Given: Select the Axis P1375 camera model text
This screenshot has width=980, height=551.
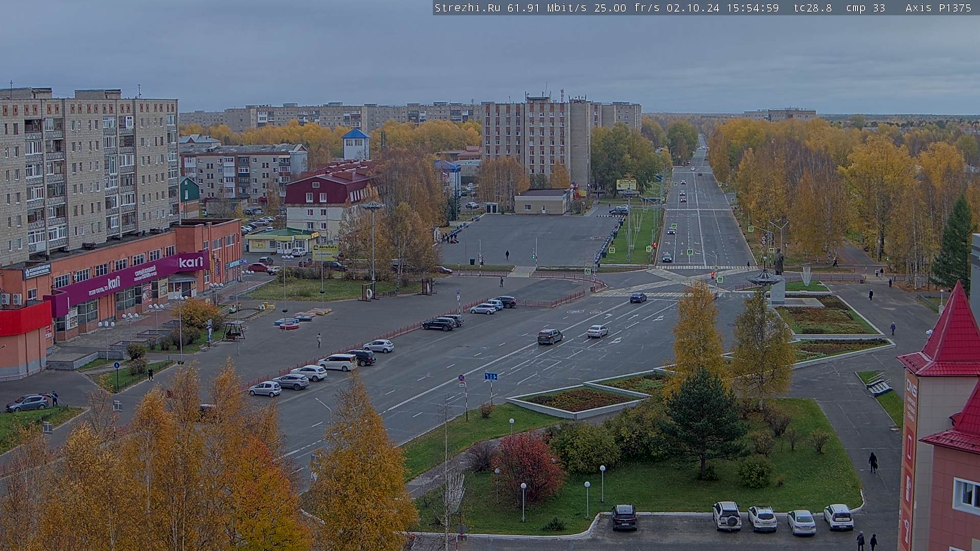Looking at the screenshot, I should pyautogui.click(x=938, y=8).
